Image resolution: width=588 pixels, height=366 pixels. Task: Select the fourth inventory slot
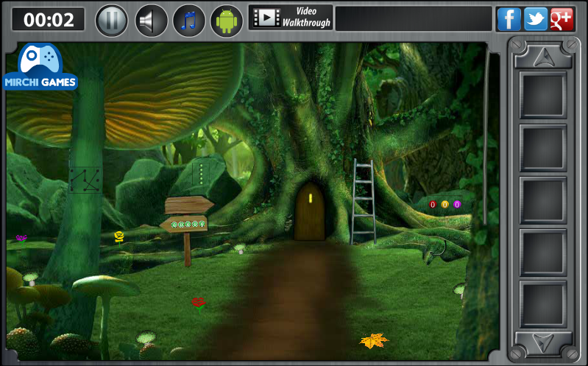(x=542, y=252)
